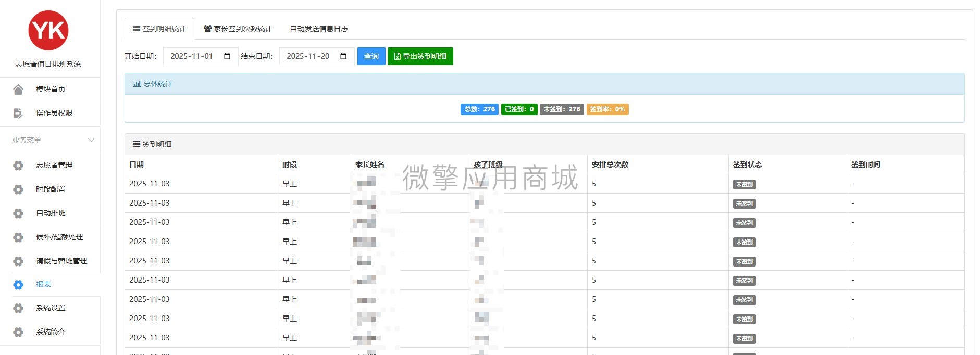Go to 时段配置 menu item

(x=51, y=189)
